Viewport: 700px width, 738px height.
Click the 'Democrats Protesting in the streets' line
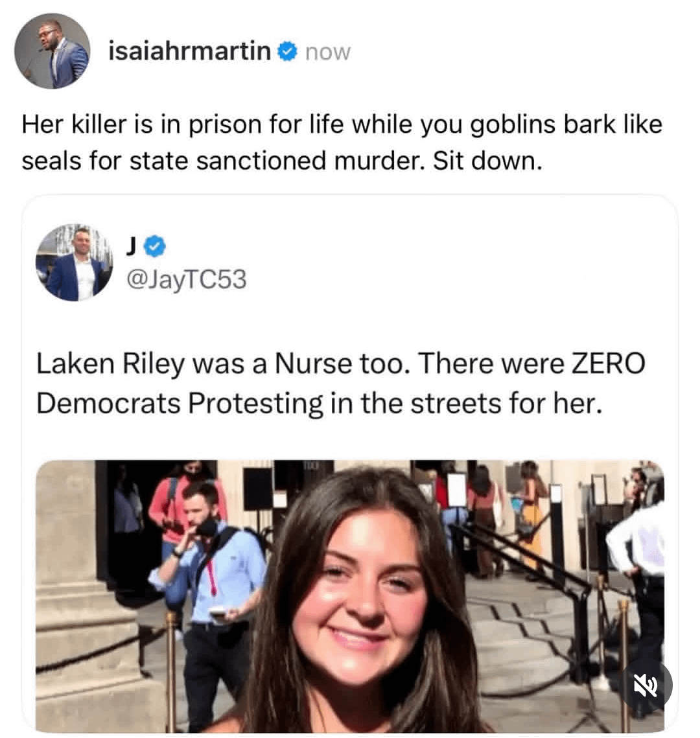click(319, 404)
